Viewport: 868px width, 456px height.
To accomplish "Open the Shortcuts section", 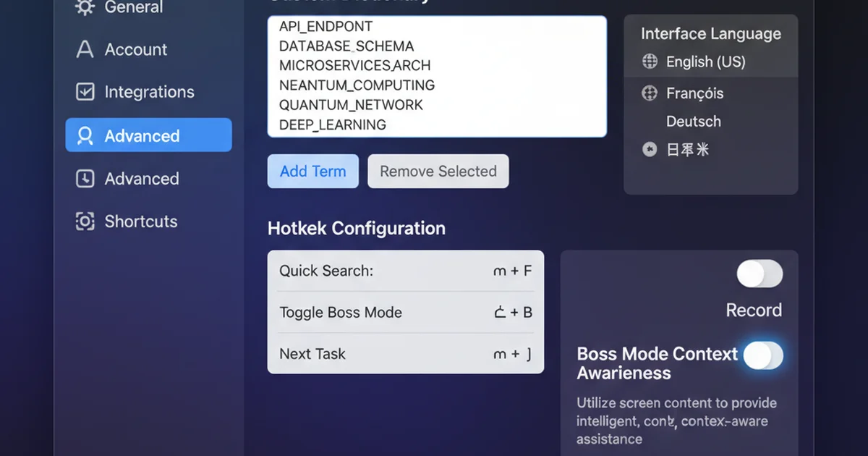I will (x=140, y=221).
